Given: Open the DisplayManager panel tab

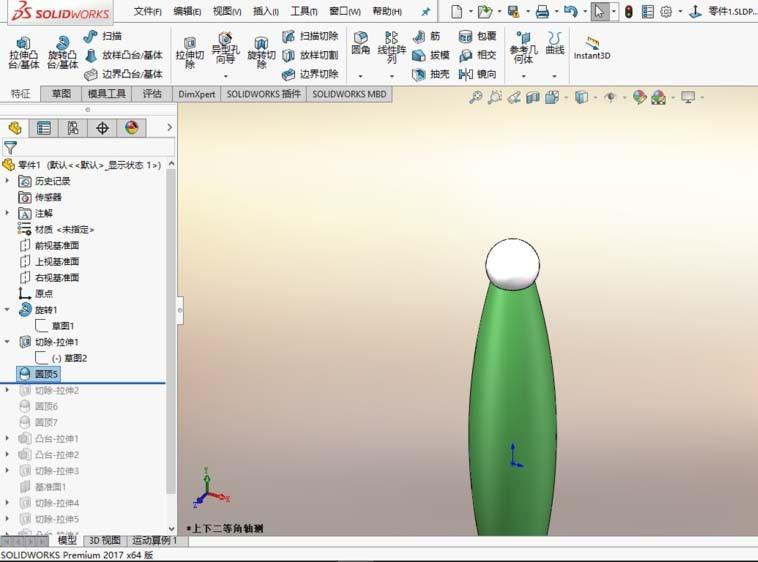Looking at the screenshot, I should (131, 128).
